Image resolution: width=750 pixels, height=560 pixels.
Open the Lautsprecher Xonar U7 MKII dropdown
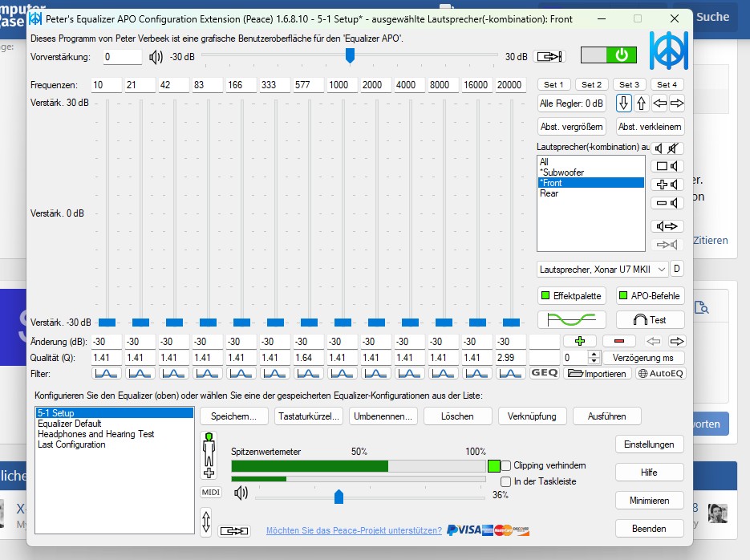tap(602, 270)
